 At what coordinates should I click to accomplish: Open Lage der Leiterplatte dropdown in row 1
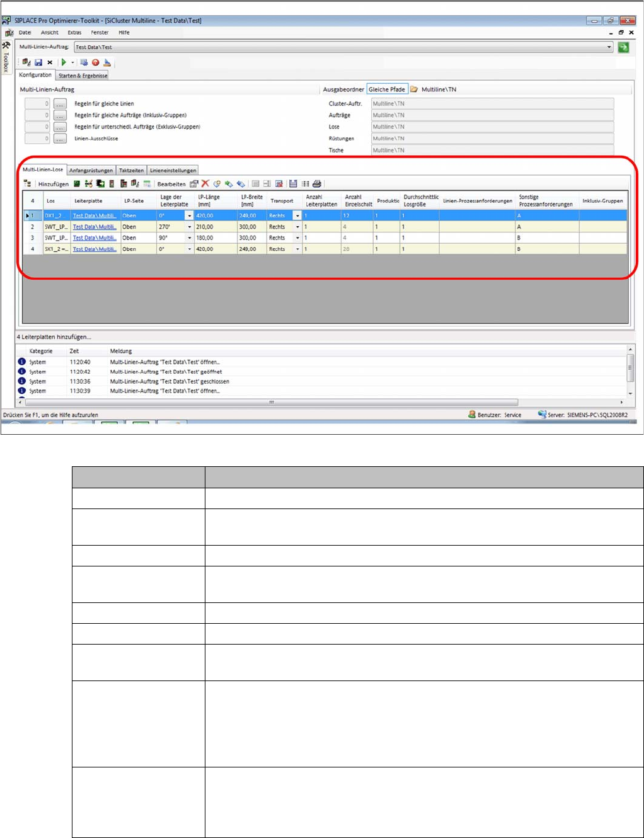click(x=189, y=215)
